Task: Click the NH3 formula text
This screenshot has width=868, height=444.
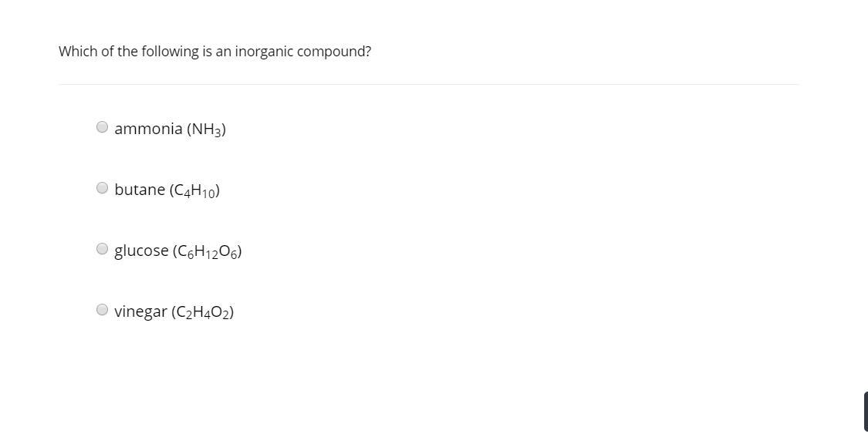Action: 207,129
